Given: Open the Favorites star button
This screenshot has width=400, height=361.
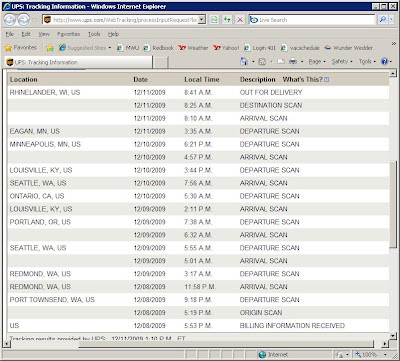Looking at the screenshot, I should 21,48.
